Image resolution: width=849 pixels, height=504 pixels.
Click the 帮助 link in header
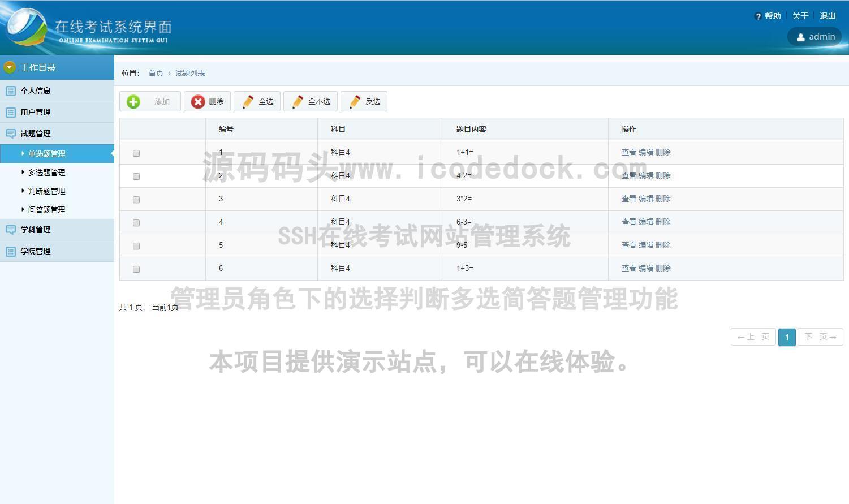pyautogui.click(x=773, y=16)
